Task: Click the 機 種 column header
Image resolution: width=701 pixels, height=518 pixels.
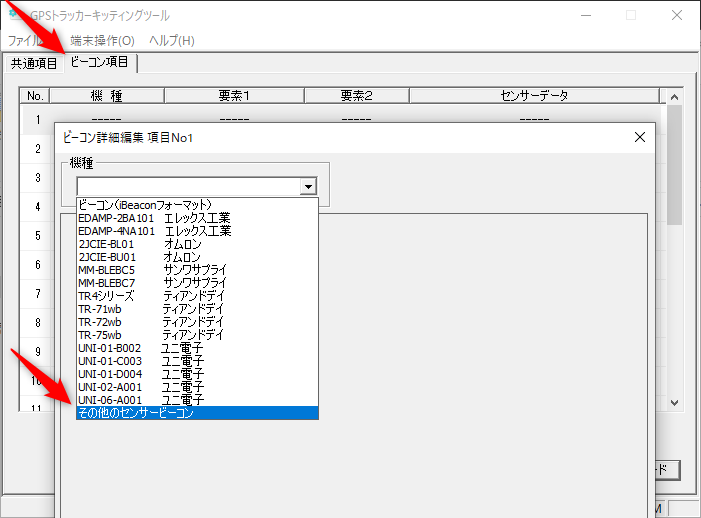Action: pos(107,96)
